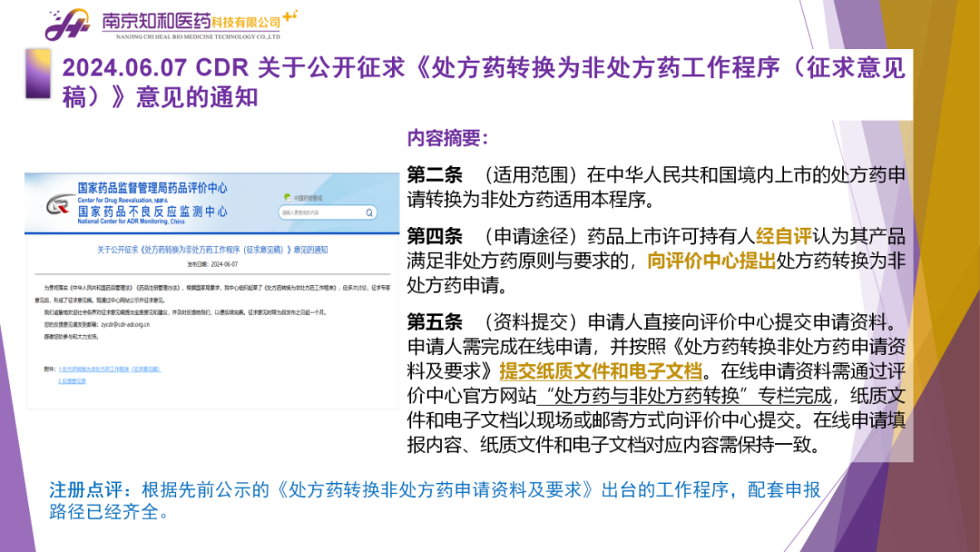Viewport: 980px width, 552px height.
Task: Click the CDR center logo in webpage header
Action: coord(59,205)
